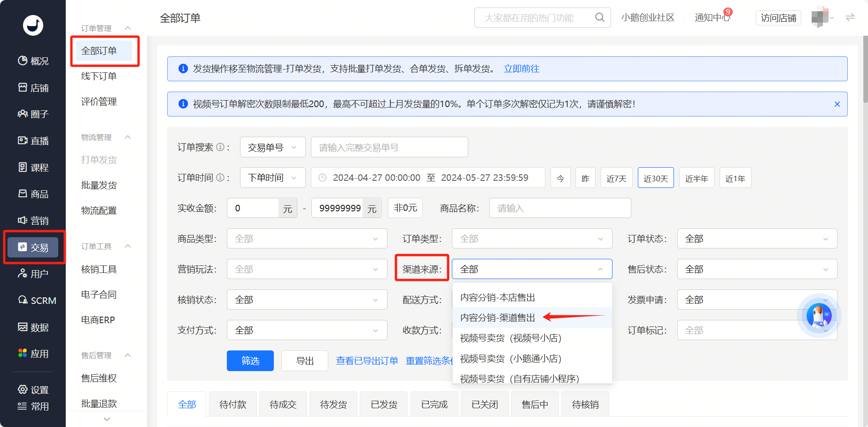Open the 查看已导出订单 link
Viewport: 868px width, 427px height.
pos(367,361)
